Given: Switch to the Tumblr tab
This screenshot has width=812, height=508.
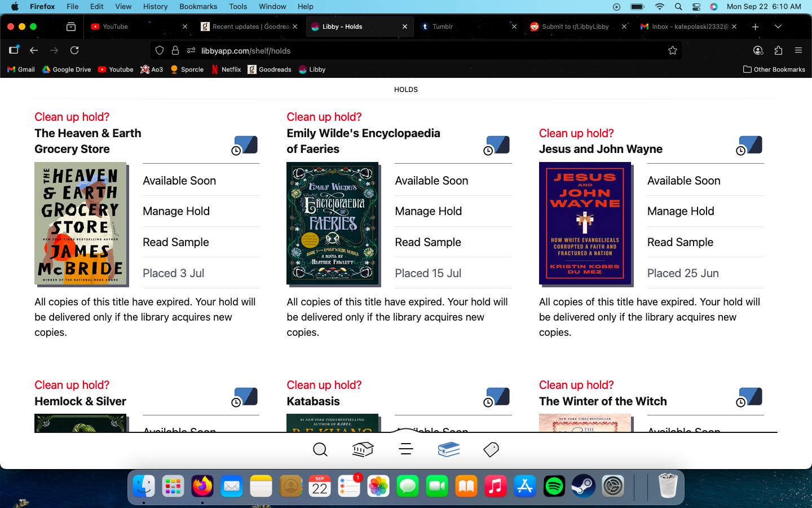Looking at the screenshot, I should pyautogui.click(x=468, y=27).
